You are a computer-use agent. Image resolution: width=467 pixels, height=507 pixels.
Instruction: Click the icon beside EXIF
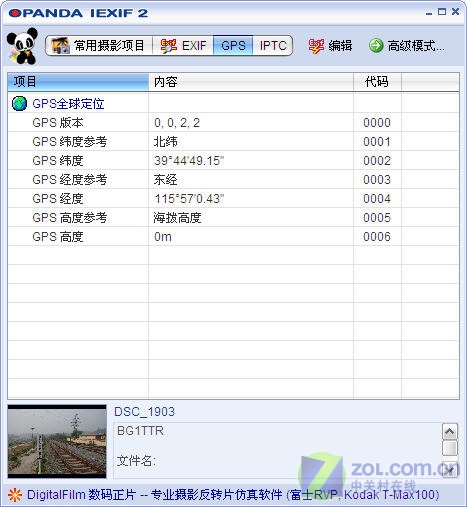coord(169,46)
